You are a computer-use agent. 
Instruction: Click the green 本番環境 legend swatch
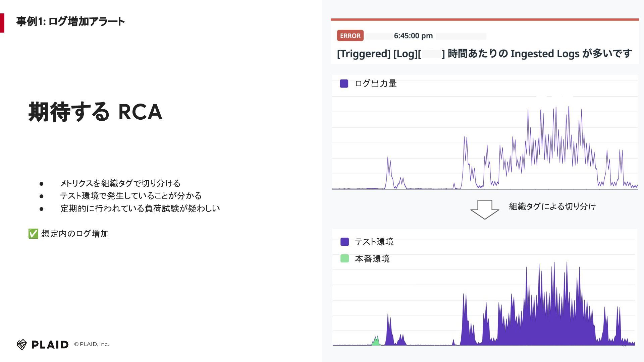click(x=344, y=258)
